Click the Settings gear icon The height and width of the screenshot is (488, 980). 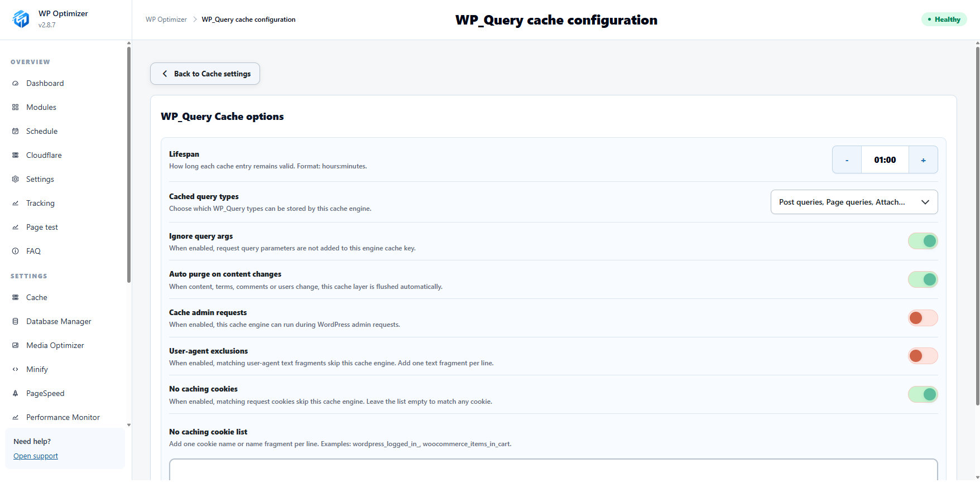pyautogui.click(x=16, y=179)
